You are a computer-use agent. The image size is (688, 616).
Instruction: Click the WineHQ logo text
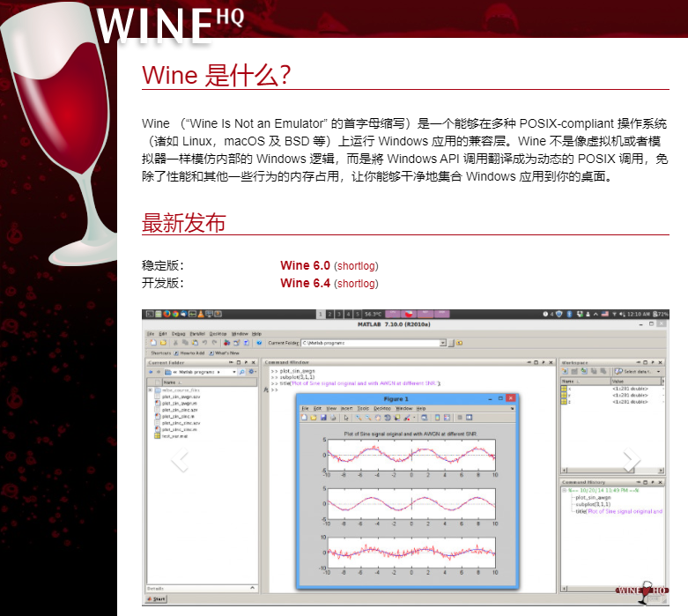tap(169, 25)
